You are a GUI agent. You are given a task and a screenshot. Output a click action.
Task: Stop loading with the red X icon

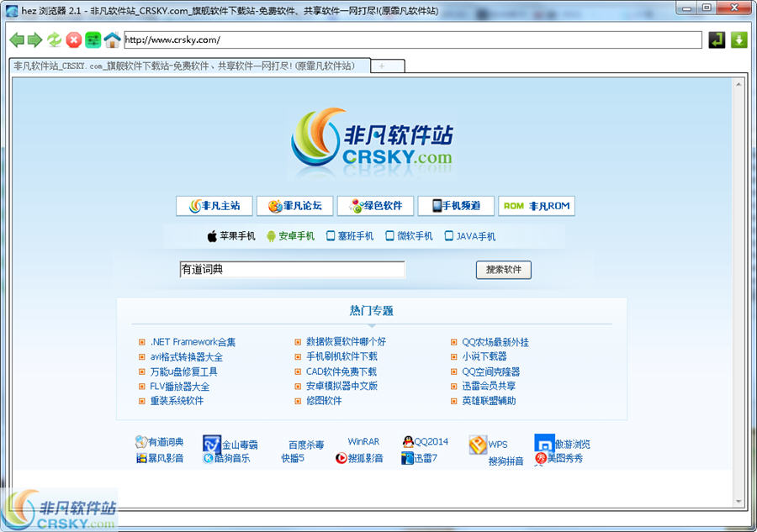pos(73,40)
